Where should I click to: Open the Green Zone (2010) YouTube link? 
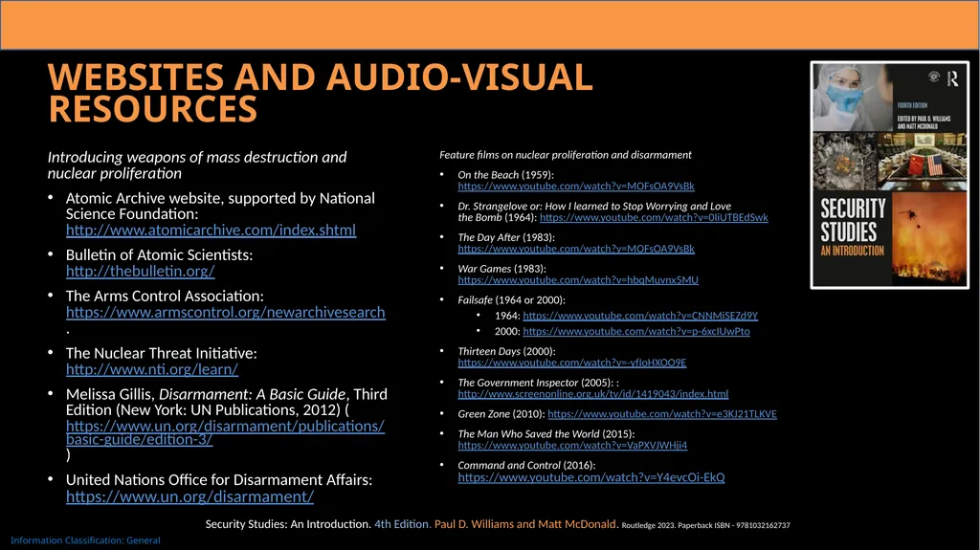662,414
